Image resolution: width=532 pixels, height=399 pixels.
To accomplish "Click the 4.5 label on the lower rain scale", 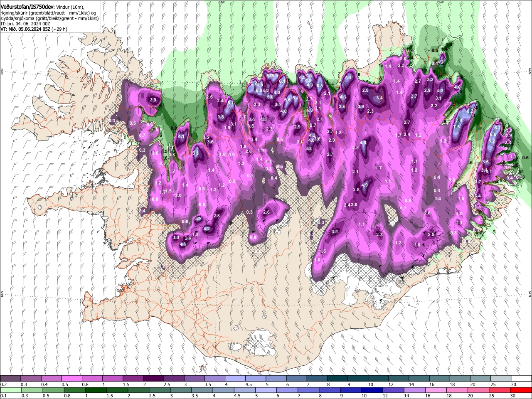I will [237, 396].
